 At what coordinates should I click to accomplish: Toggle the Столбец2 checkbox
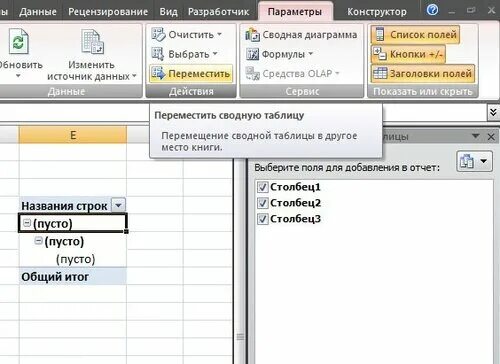coord(262,203)
